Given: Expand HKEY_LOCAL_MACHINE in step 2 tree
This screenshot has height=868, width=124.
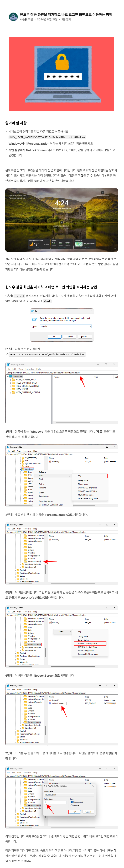Looking at the screenshot, I should (10, 386).
